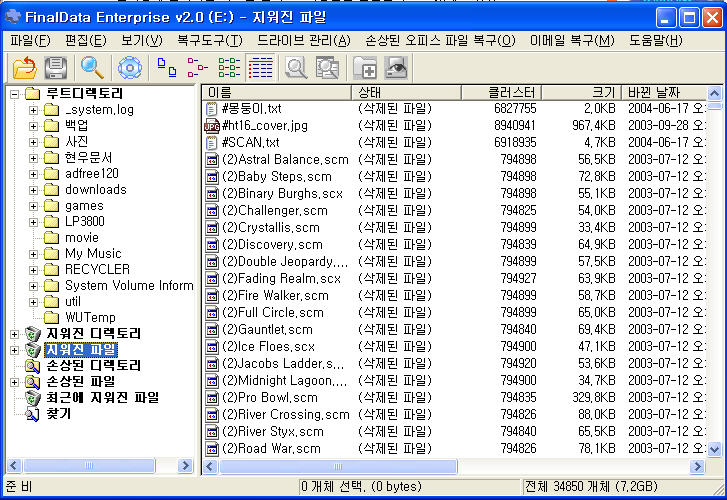Click the tree panel scroll-left arrow
Viewport: 727px width, 500px height.
[13, 465]
